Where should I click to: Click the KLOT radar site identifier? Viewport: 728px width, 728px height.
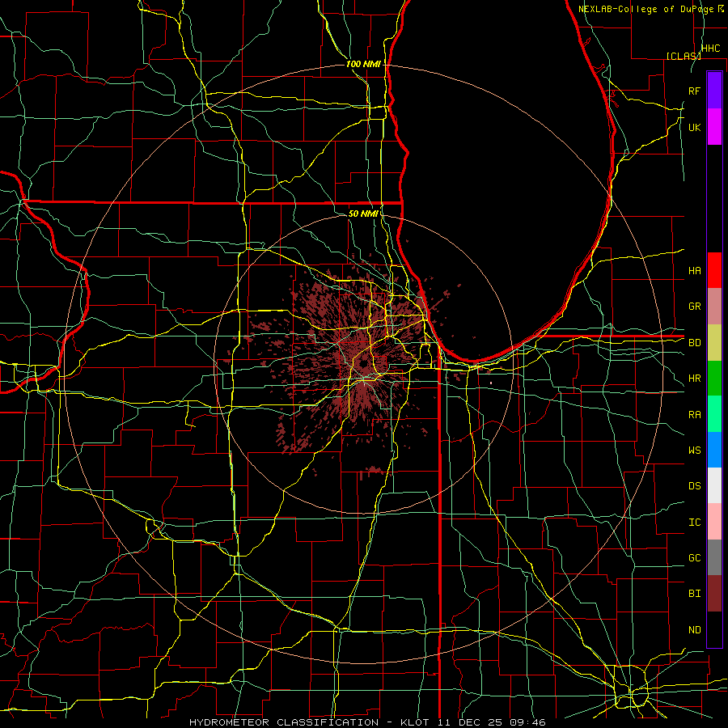click(416, 722)
